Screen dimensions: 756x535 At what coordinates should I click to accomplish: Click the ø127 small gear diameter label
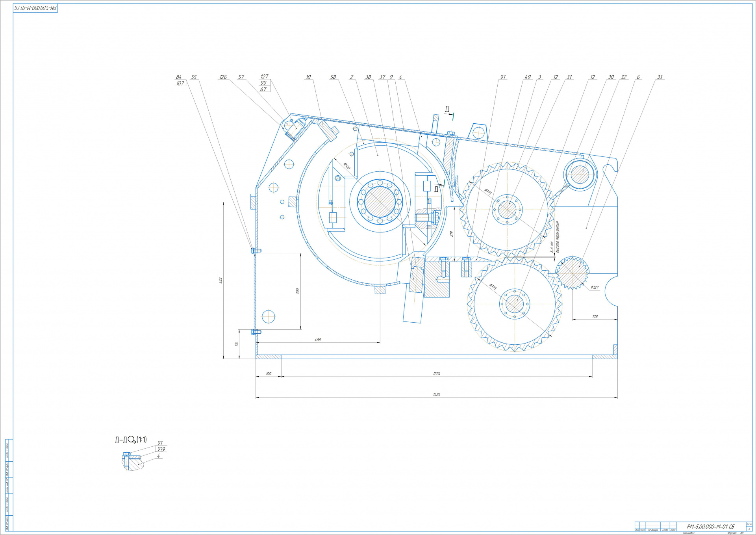595,287
